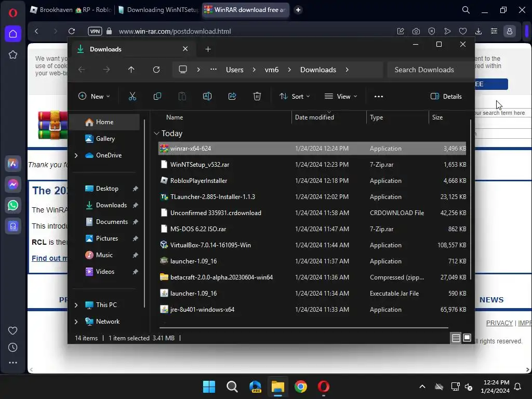Click Users in the address breadcrumb
Screen dimensions: 532x399
tap(235, 70)
